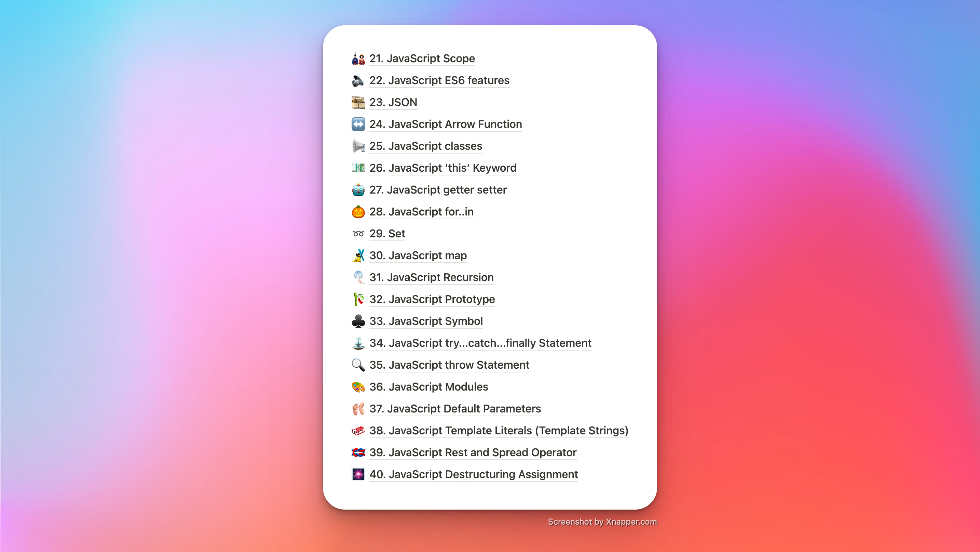980x552 pixels.
Task: Open Rest and Spread Operator link
Action: [x=473, y=452]
